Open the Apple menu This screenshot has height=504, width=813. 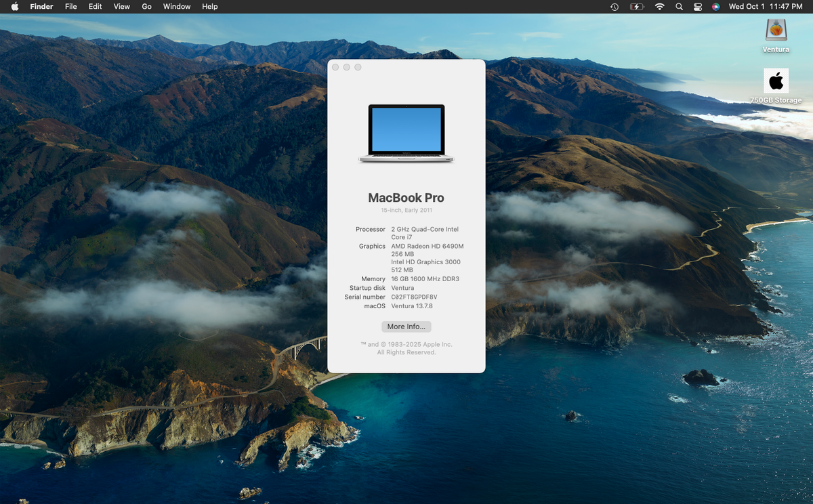[x=15, y=6]
